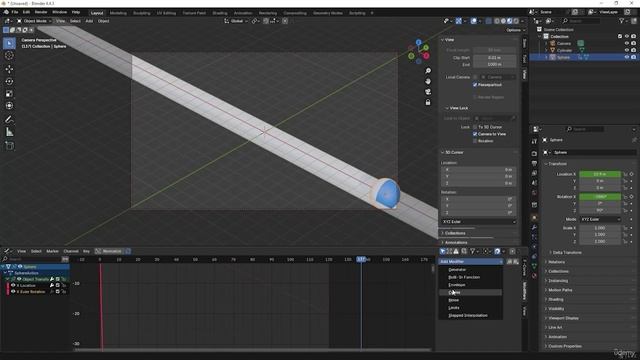Click the X Location modifier wrench icon

(x=52, y=285)
